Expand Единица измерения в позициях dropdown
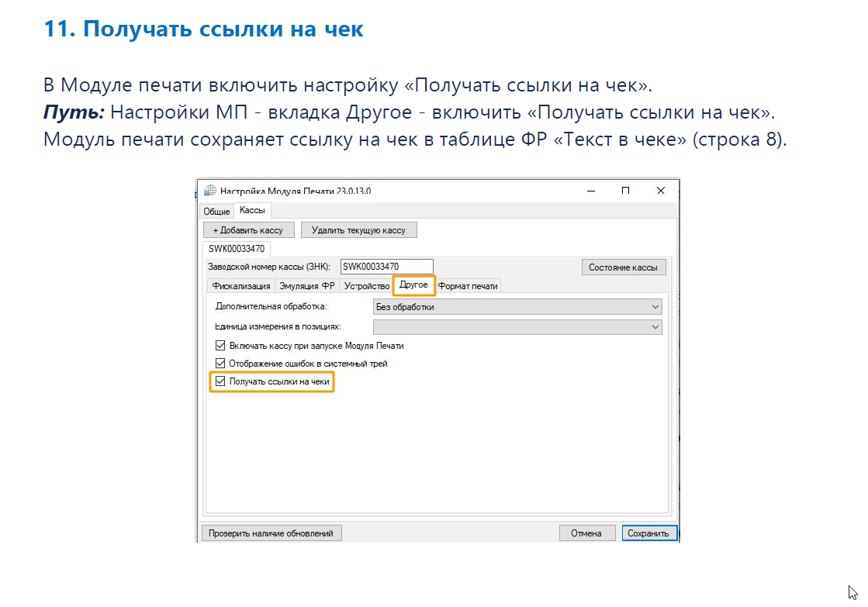The width and height of the screenshot is (868, 607). (517, 327)
